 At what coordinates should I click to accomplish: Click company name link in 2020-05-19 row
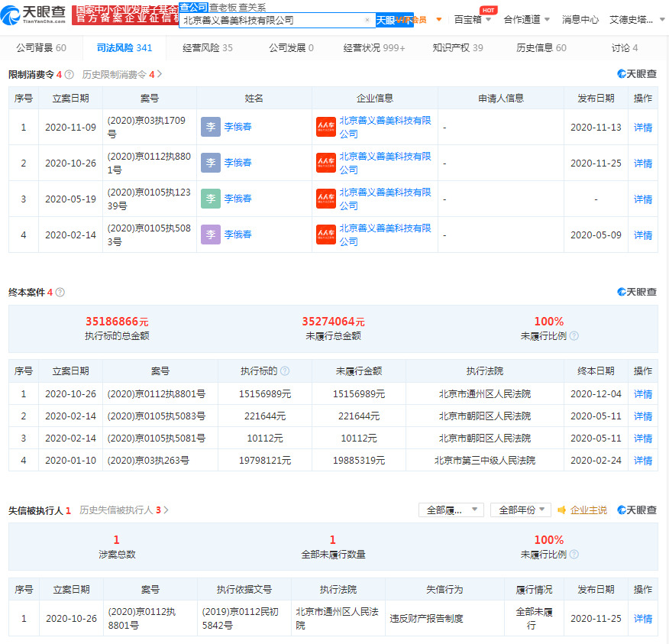385,199
